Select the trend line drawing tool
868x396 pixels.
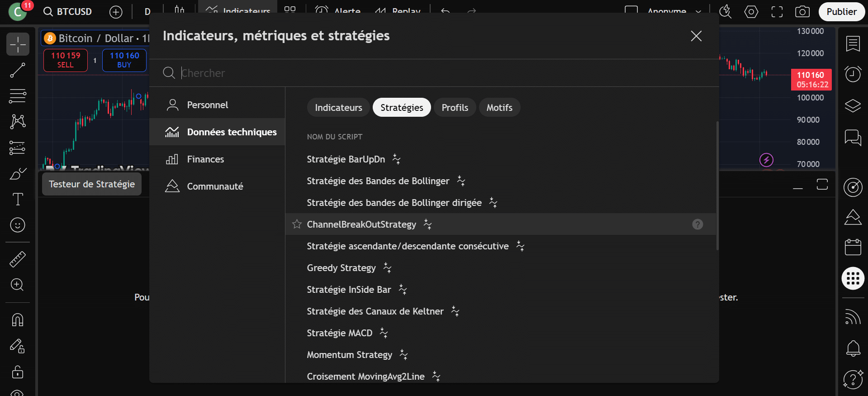point(18,70)
